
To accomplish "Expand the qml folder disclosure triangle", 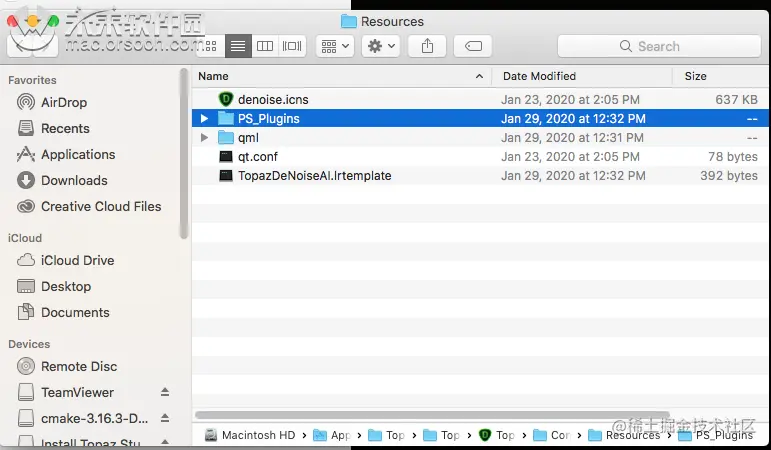I will point(205,138).
